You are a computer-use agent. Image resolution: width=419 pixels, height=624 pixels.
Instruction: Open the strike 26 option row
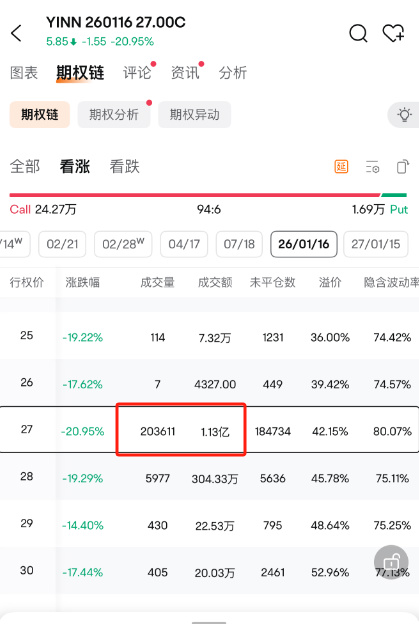[209, 384]
